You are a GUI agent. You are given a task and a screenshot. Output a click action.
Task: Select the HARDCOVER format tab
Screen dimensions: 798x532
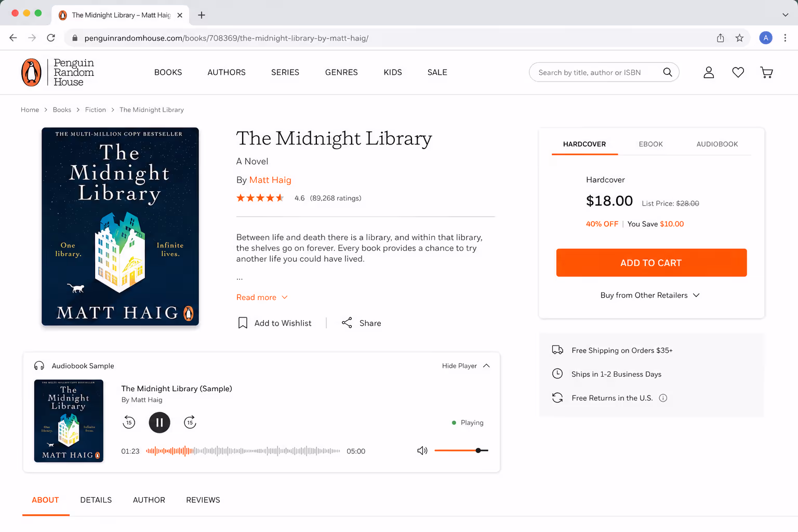pyautogui.click(x=584, y=144)
